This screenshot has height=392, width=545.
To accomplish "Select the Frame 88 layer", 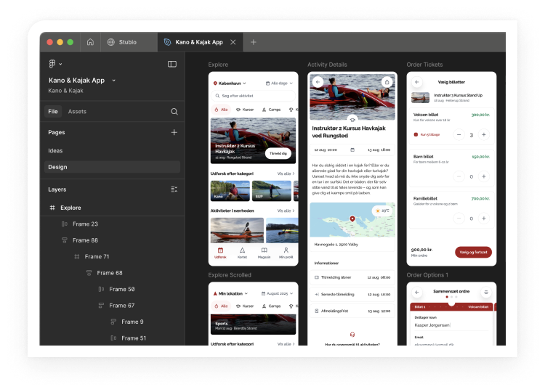I will [85, 240].
